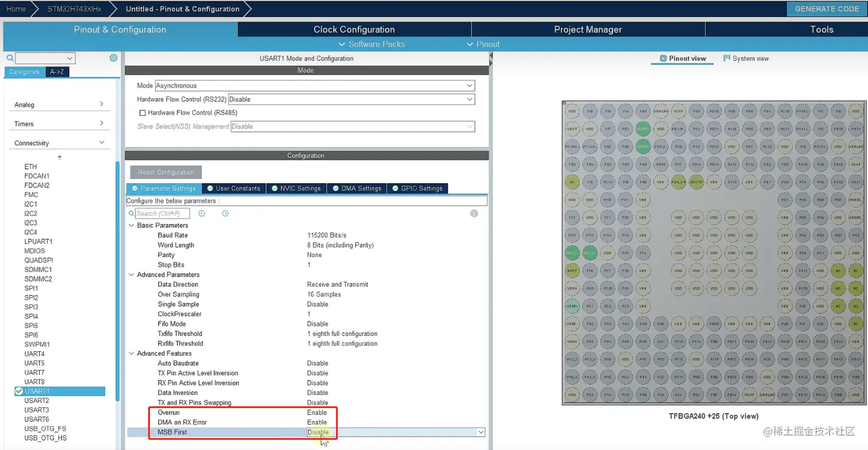Image resolution: width=868 pixels, height=450 pixels.
Task: Open the Mode Asynchronous dropdown
Action: pos(315,86)
